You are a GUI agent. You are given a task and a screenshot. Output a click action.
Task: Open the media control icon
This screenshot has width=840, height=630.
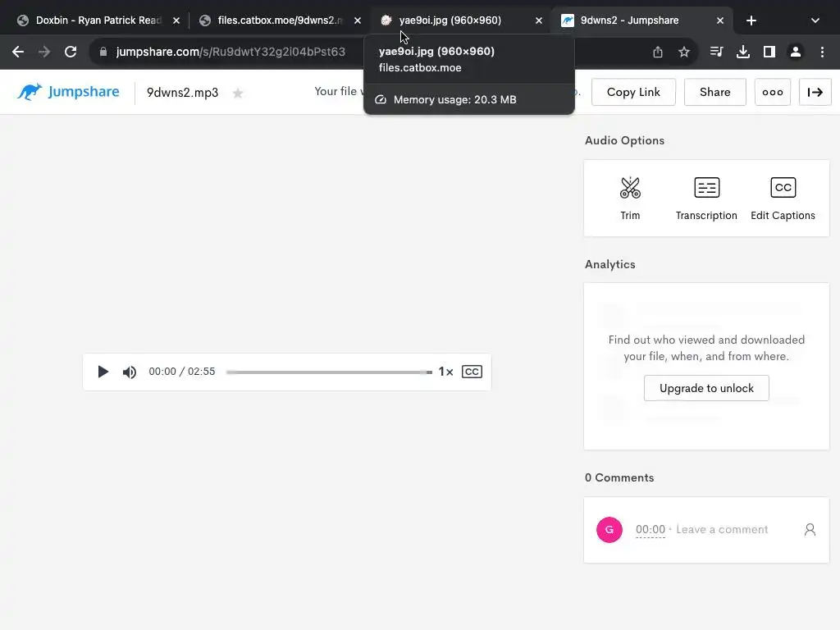716,52
